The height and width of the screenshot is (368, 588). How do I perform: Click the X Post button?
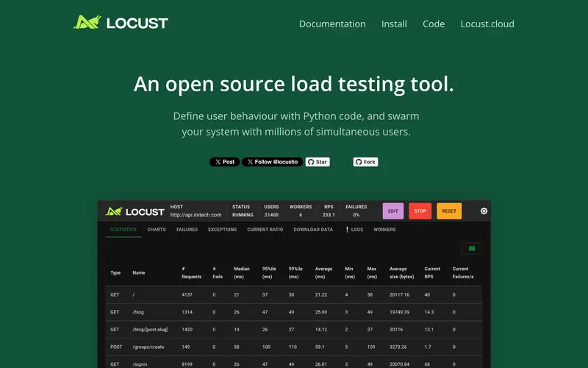224,162
